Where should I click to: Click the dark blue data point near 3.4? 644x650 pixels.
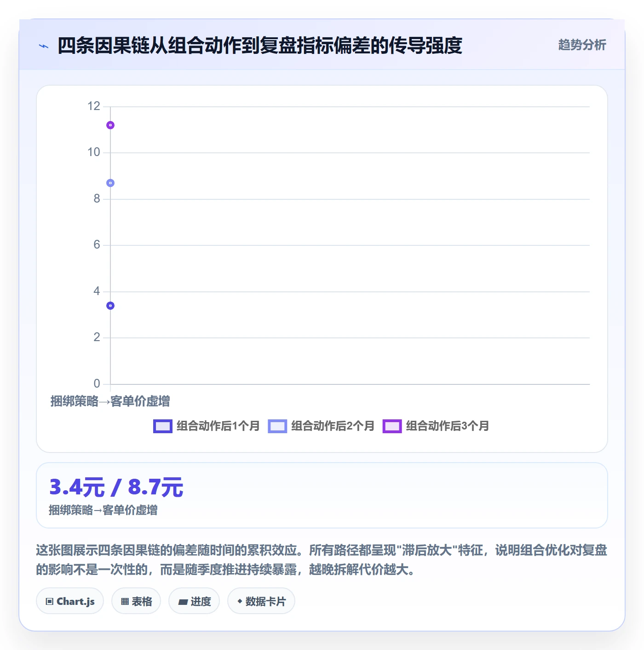[110, 306]
